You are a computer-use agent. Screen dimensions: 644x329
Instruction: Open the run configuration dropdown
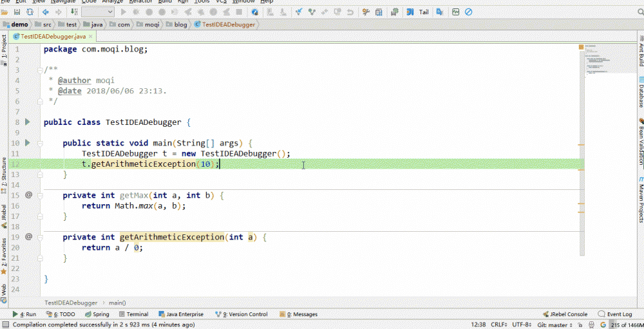(x=98, y=12)
